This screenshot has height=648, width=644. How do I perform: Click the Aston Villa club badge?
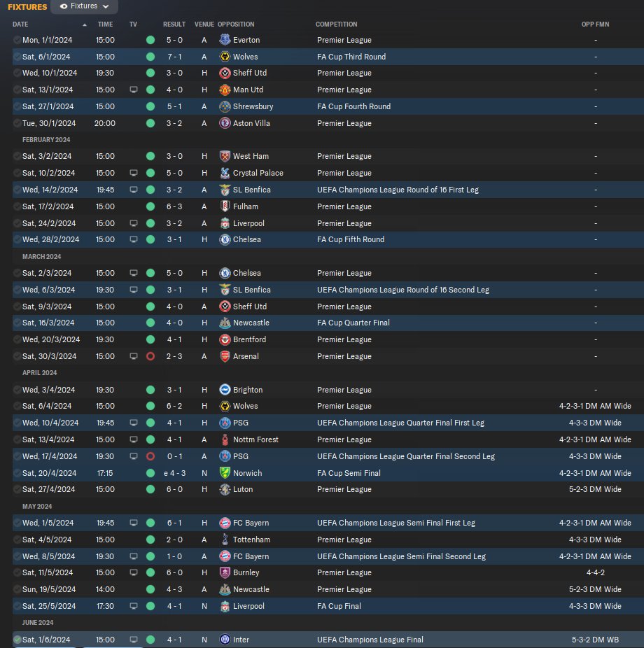225,123
